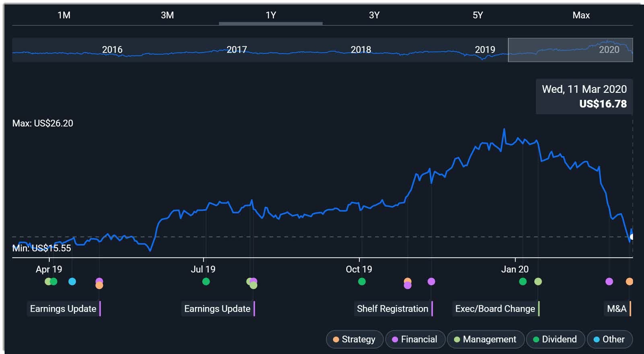
Task: Click the US$16.78 price in tooltip
Action: 603,104
